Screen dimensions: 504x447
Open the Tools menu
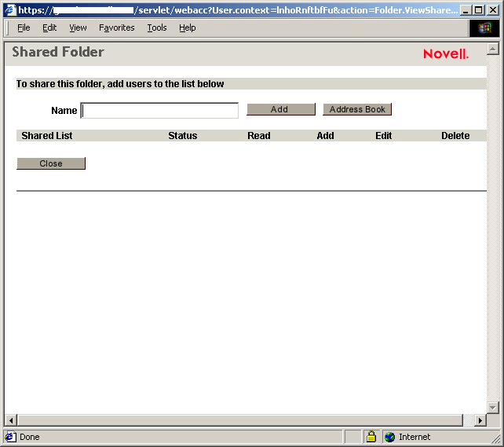157,28
